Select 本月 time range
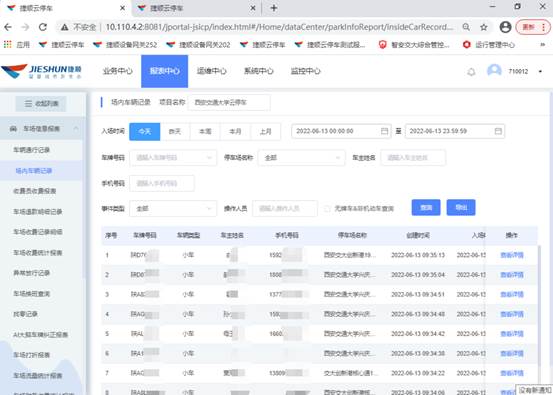The width and height of the screenshot is (553, 395). (235, 132)
